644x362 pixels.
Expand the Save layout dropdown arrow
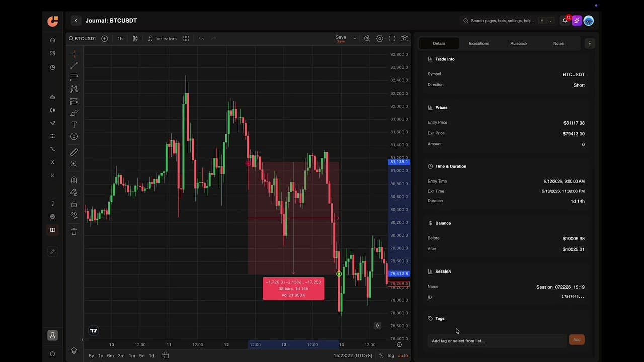[x=355, y=38]
